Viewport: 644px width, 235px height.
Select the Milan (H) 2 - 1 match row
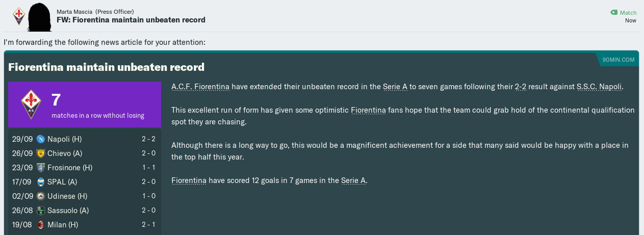coord(84,225)
